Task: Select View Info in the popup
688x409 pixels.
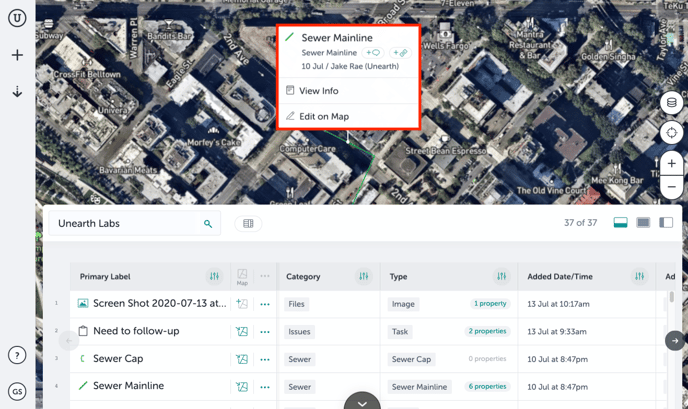Action: pyautogui.click(x=348, y=91)
